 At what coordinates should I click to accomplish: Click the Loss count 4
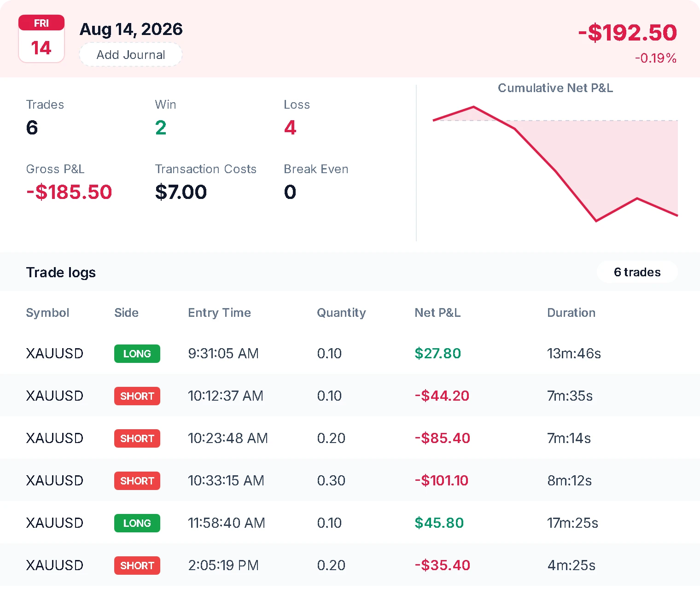[290, 128]
